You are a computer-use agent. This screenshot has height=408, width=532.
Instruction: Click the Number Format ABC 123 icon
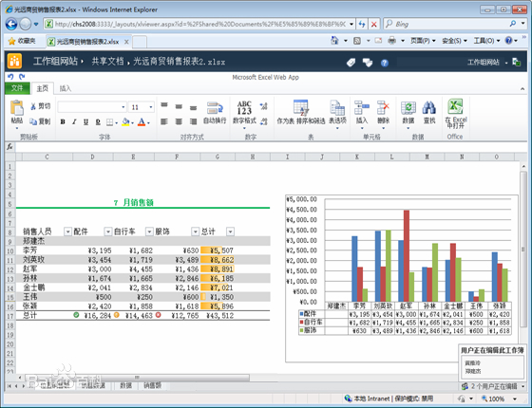click(244, 108)
